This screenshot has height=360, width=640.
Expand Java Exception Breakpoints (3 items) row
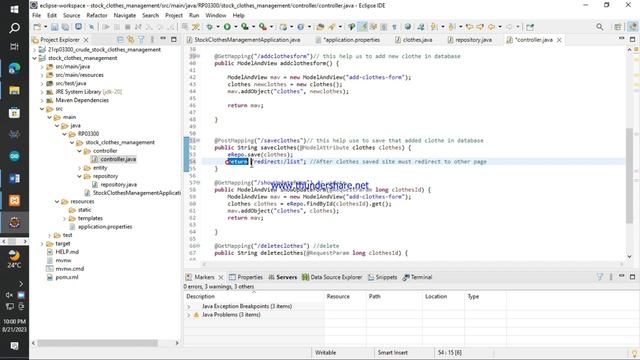[189, 307]
